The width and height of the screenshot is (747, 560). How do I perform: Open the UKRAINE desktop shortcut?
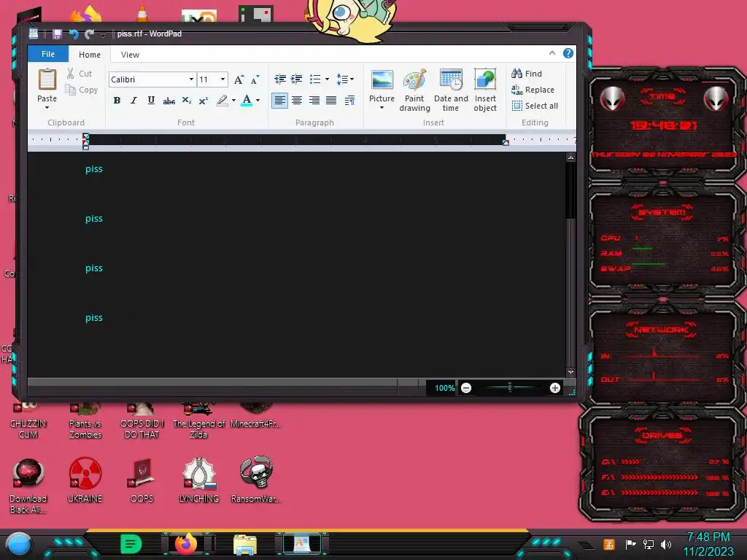(85, 480)
